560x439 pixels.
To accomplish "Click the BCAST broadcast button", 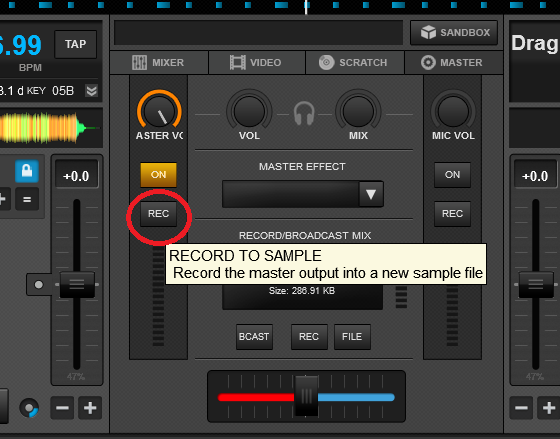I will click(254, 337).
